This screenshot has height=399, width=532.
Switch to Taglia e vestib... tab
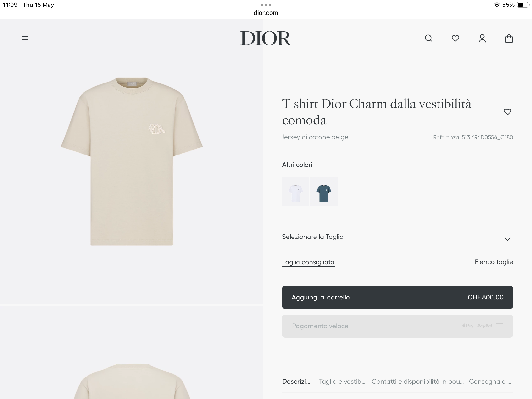[342, 382]
